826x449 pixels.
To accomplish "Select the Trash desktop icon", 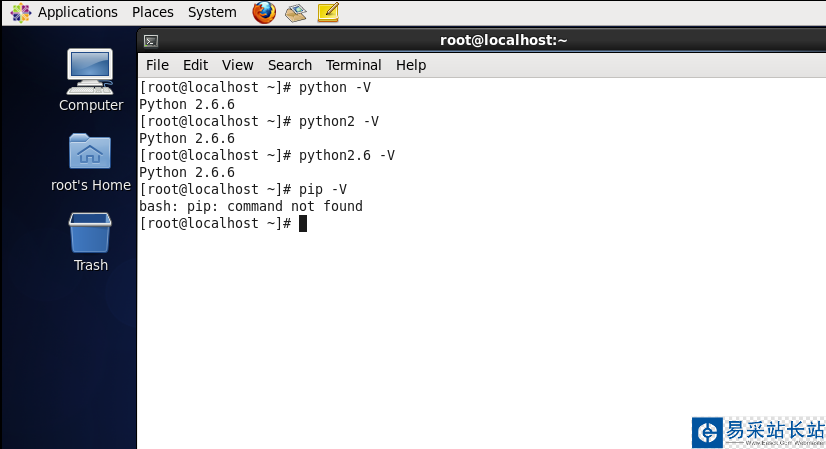I will (90, 233).
